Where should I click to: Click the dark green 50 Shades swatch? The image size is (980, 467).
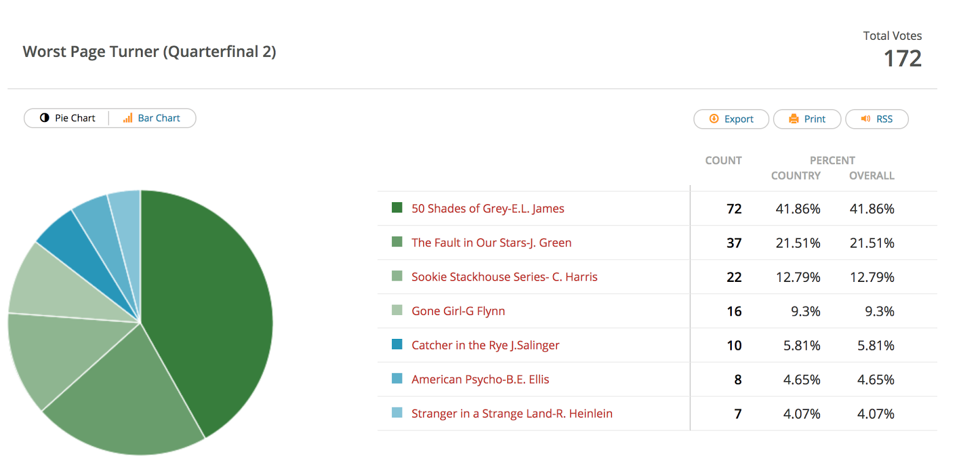click(x=397, y=208)
